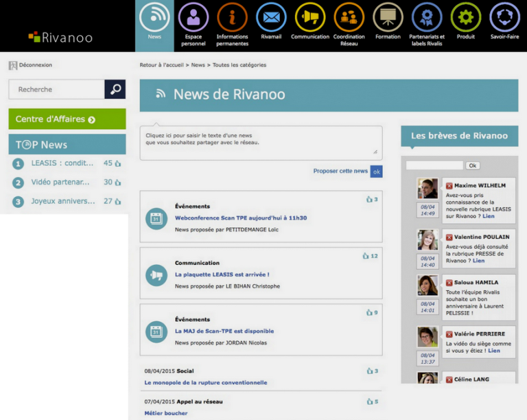Screen dimensions: 527x420
Task: Open La MAJ de Scan-TPE est disponible
Action: pyautogui.click(x=224, y=331)
